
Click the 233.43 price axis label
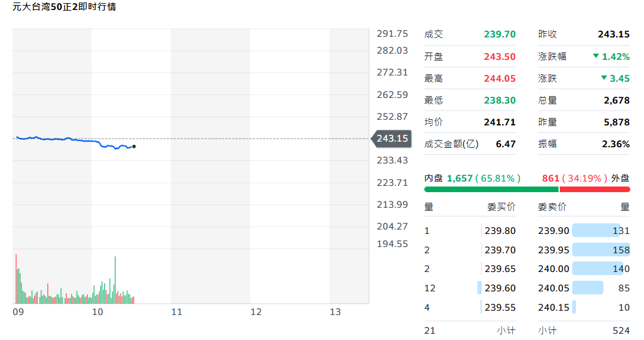click(393, 160)
